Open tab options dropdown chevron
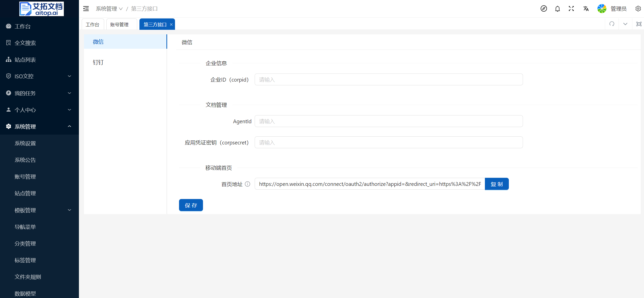The image size is (644, 298). pos(625,24)
